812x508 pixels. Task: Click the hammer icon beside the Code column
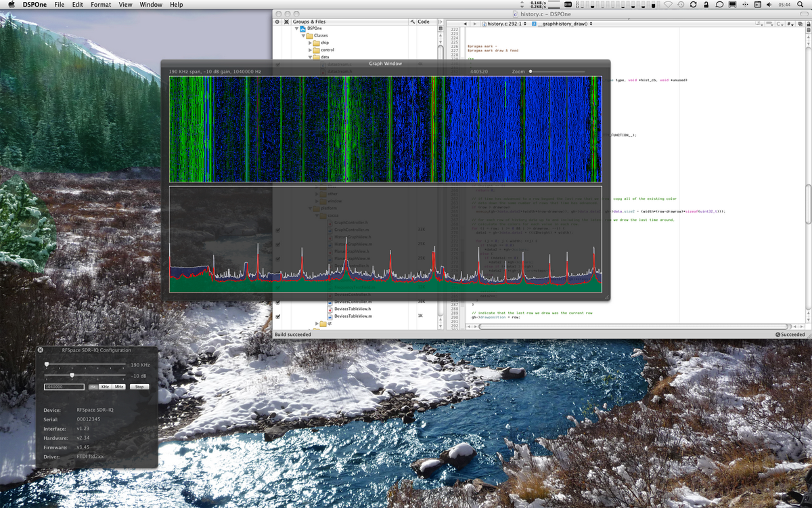413,21
